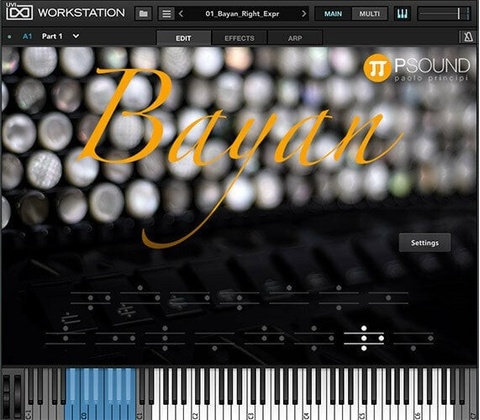This screenshot has width=480, height=420.
Task: Go to previous preset with left arrow
Action: (181, 14)
